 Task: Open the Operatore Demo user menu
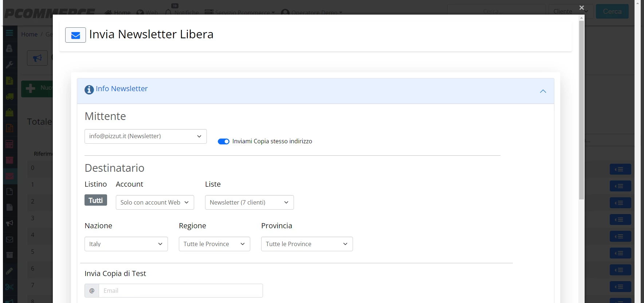coord(312,12)
